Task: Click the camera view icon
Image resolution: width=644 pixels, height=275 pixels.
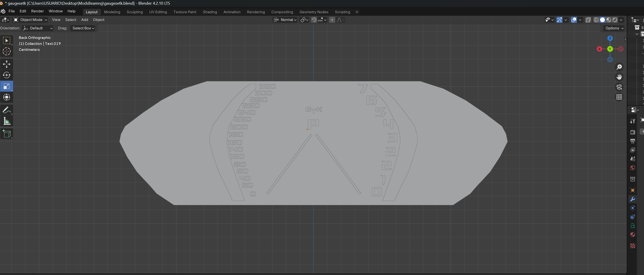Action: [x=619, y=87]
